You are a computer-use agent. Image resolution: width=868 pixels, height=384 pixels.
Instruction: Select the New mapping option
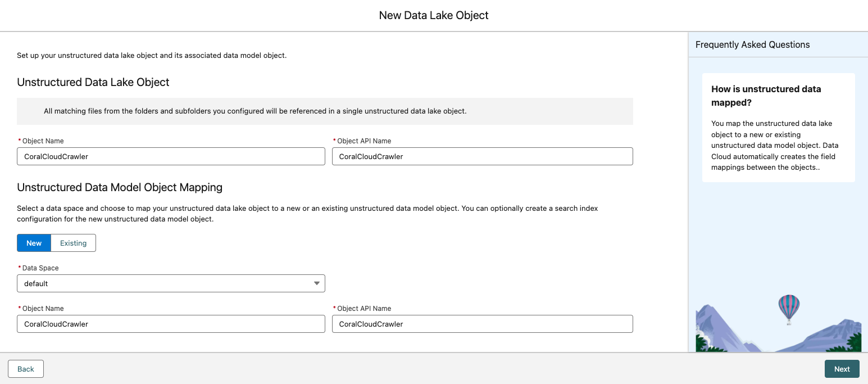[x=34, y=243]
